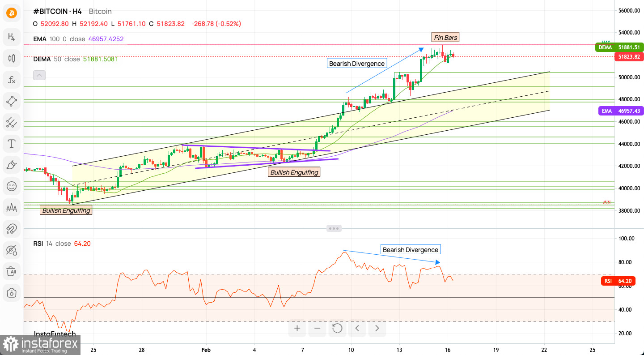Click the red 51823.82 current price label

click(x=629, y=57)
